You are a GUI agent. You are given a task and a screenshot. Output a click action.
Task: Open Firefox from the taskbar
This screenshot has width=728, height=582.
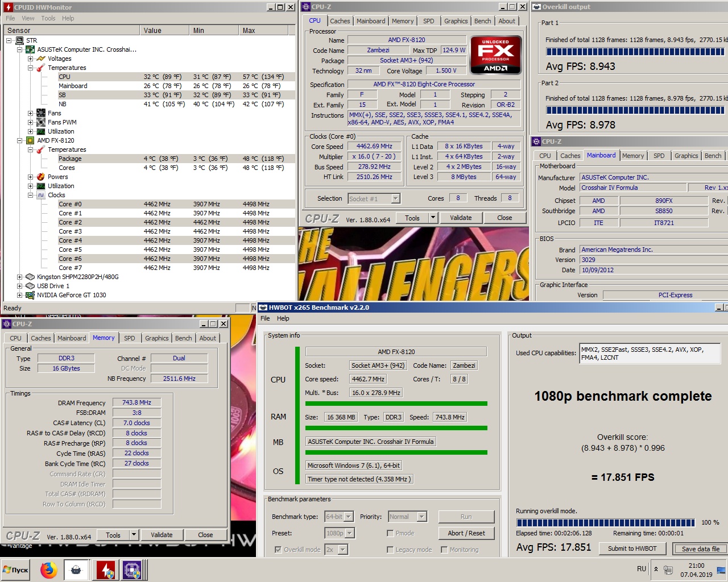(x=49, y=569)
